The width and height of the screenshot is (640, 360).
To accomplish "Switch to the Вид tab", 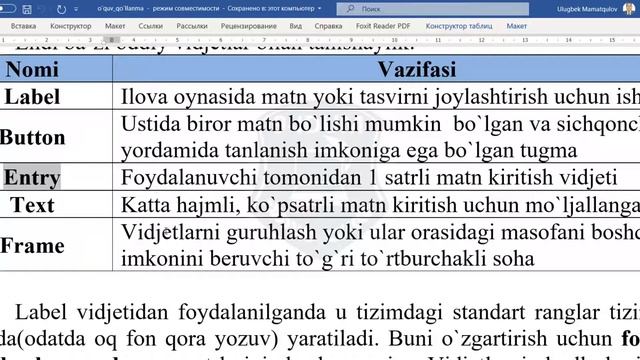I will pos(296,26).
